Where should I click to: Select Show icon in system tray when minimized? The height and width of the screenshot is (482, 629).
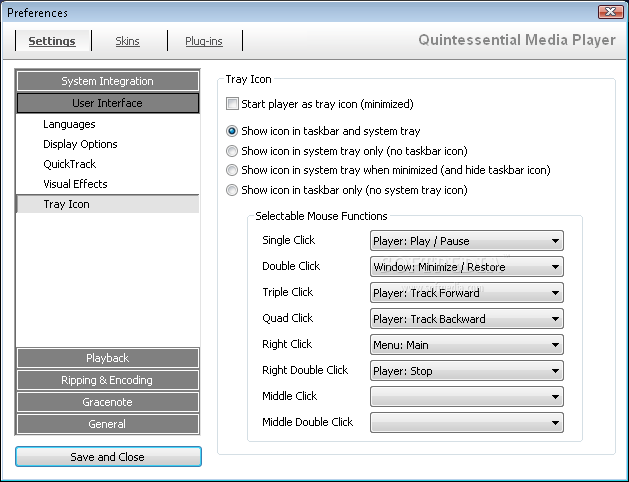pyautogui.click(x=232, y=170)
